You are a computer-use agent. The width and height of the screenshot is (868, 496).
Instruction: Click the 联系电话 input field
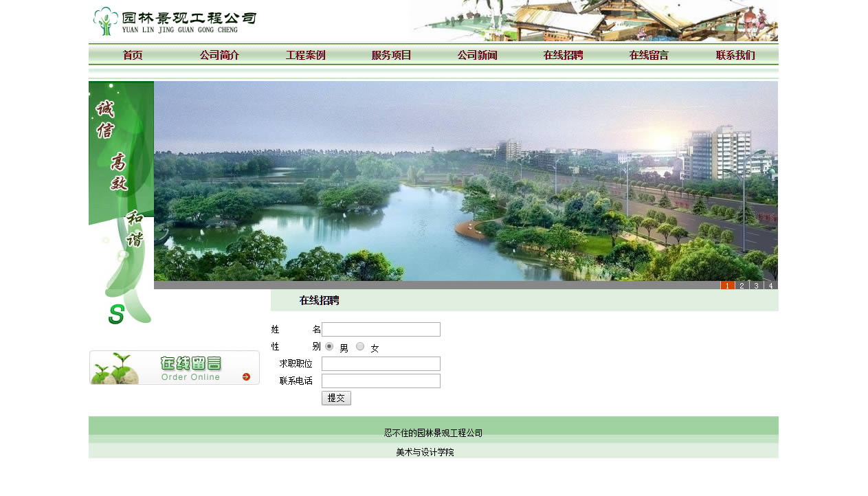point(381,381)
